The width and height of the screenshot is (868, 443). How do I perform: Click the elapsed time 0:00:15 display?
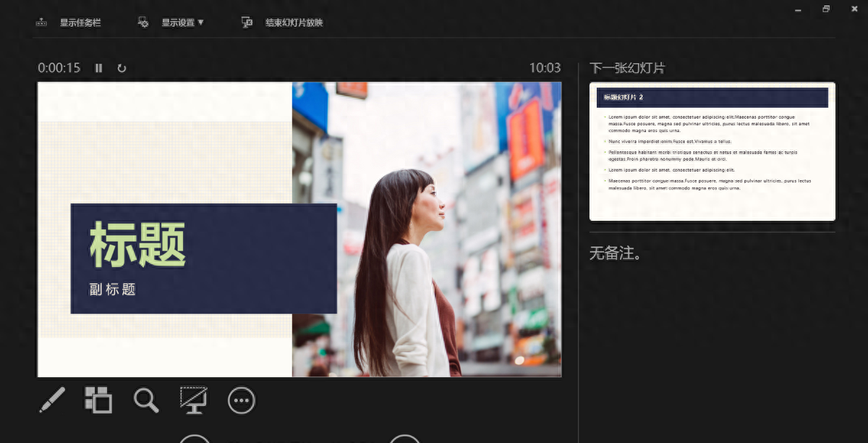click(59, 68)
